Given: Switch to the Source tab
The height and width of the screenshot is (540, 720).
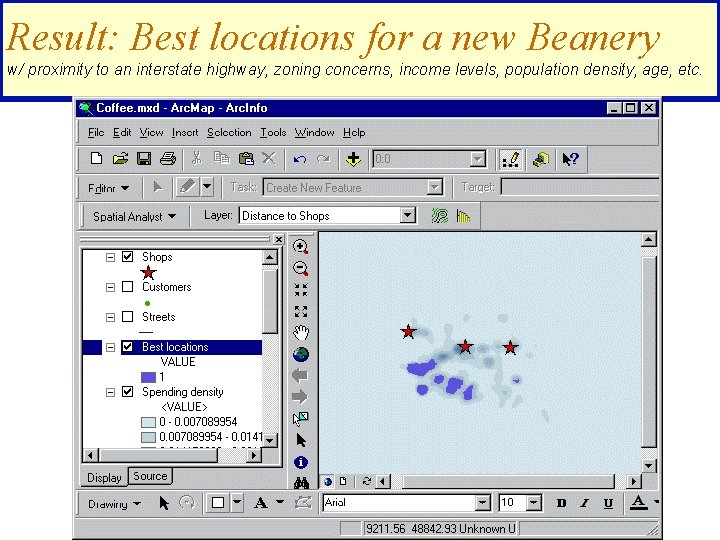Looking at the screenshot, I should [x=150, y=476].
